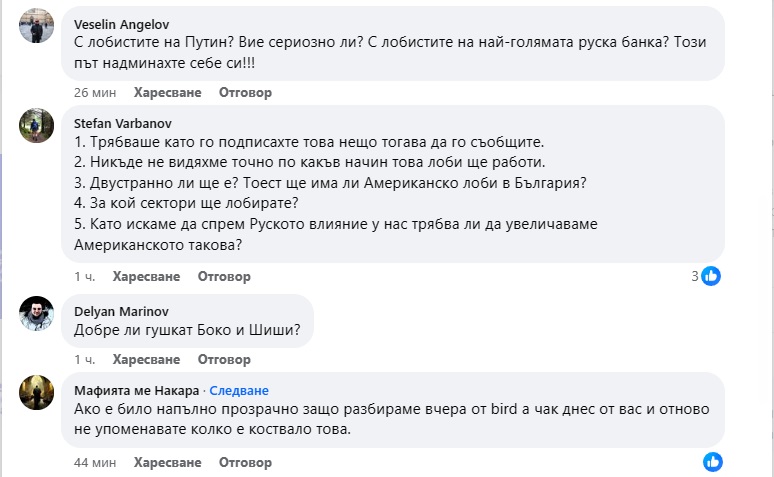Like Delyan Marinov's comment with Харесване
This screenshot has height=477, width=774.
click(x=146, y=359)
